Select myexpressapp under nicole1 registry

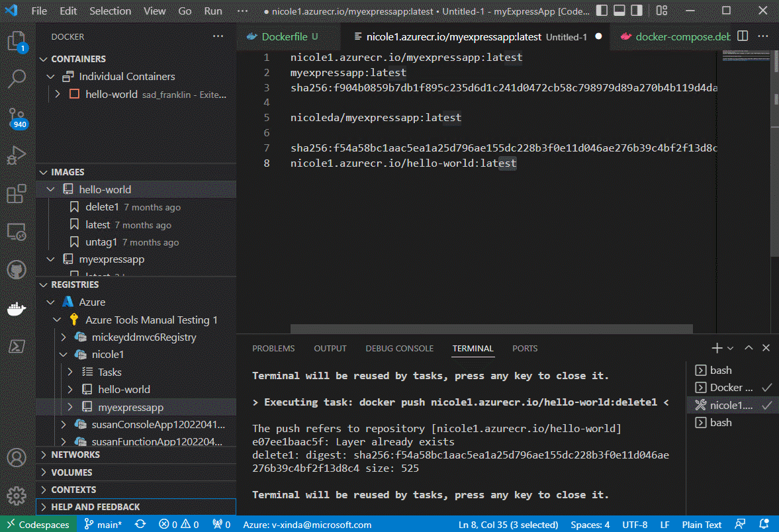pos(136,408)
